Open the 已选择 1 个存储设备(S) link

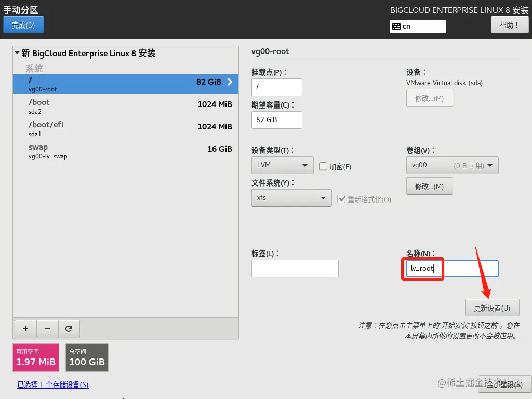(x=53, y=384)
